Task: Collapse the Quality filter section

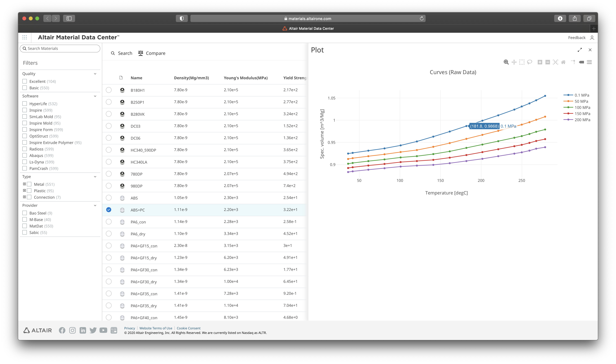Action: pos(95,74)
